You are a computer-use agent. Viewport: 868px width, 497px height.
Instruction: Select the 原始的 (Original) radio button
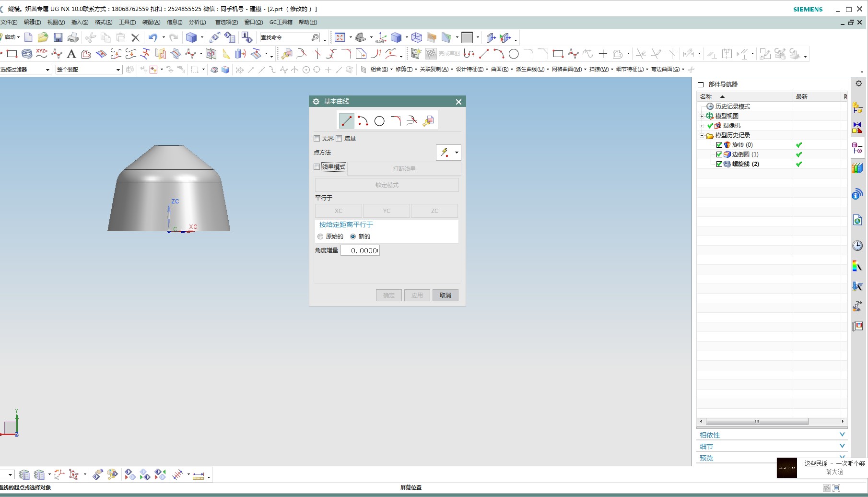pos(320,237)
